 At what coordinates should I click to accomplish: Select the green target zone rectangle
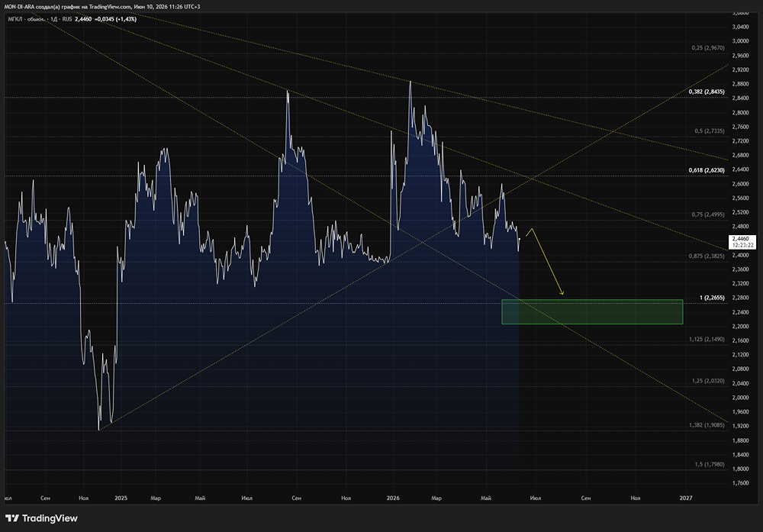(592, 312)
